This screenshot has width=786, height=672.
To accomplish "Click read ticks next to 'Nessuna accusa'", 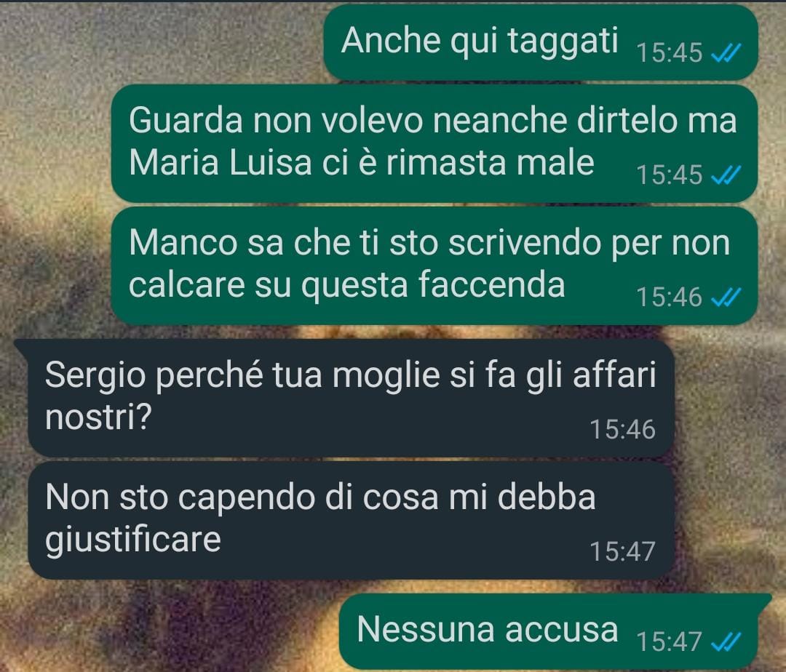I will [726, 642].
